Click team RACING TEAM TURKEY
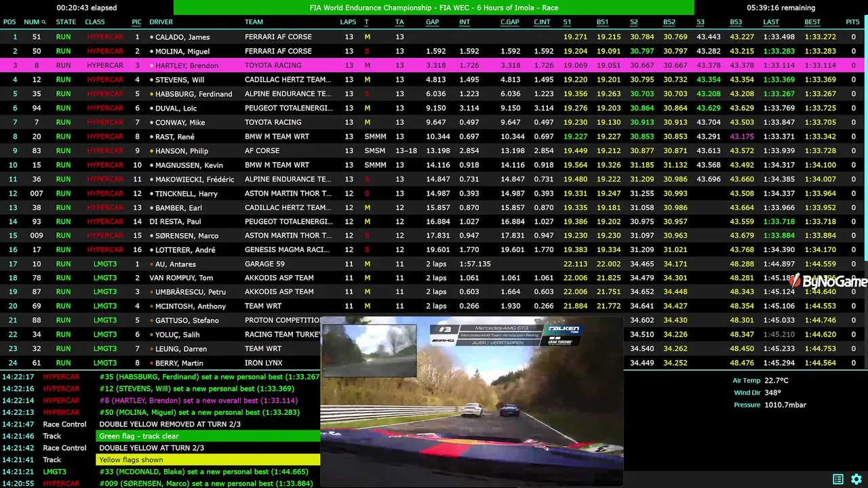The height and width of the screenshot is (488, 868). tap(282, 335)
